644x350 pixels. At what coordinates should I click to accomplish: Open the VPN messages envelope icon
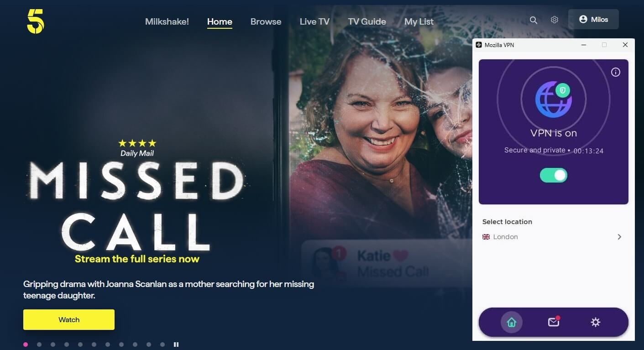click(554, 322)
